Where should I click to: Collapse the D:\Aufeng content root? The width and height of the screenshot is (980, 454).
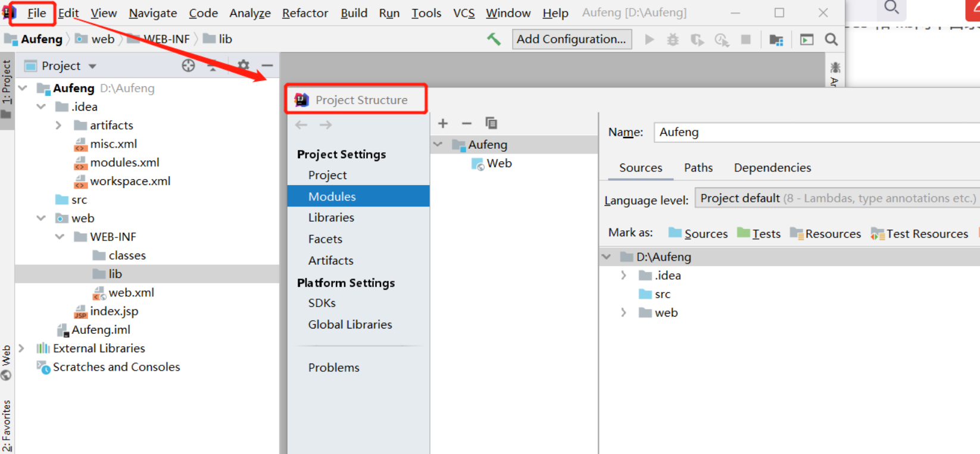click(x=607, y=256)
